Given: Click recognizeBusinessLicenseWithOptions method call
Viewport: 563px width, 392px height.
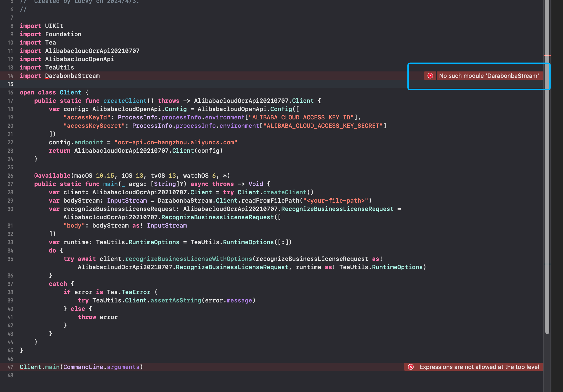Looking at the screenshot, I should click(188, 259).
